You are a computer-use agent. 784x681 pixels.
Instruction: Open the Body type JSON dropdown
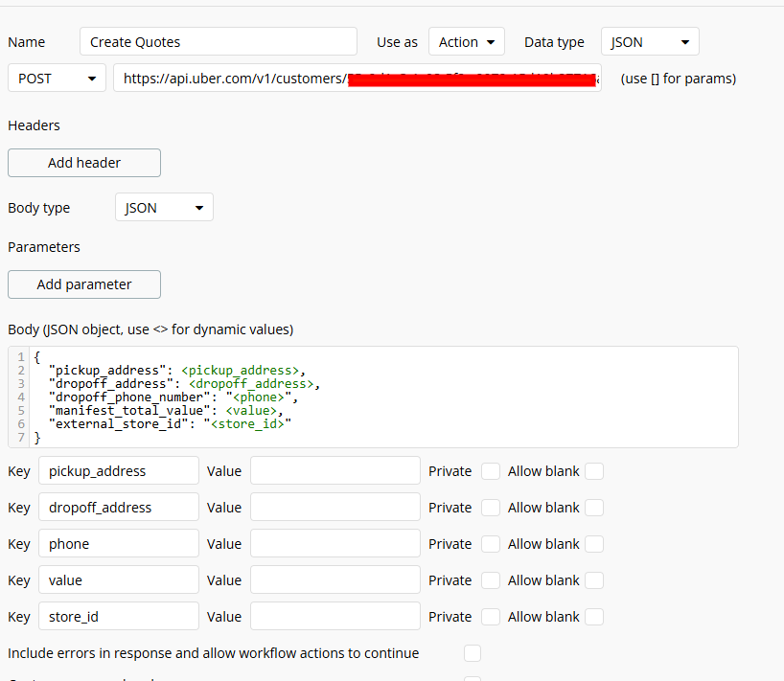point(164,207)
